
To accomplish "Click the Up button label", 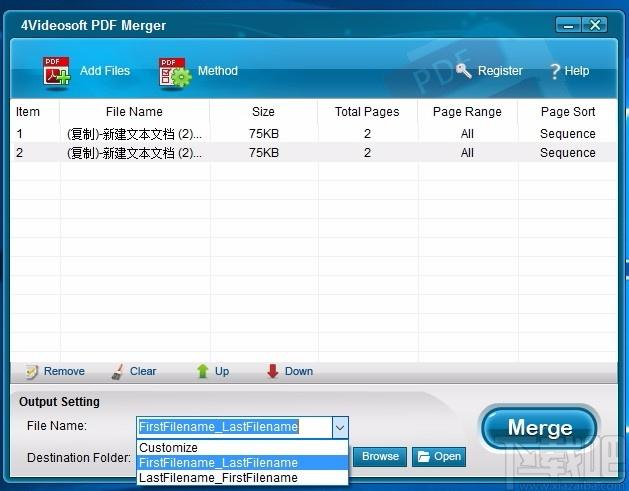I will (x=222, y=371).
